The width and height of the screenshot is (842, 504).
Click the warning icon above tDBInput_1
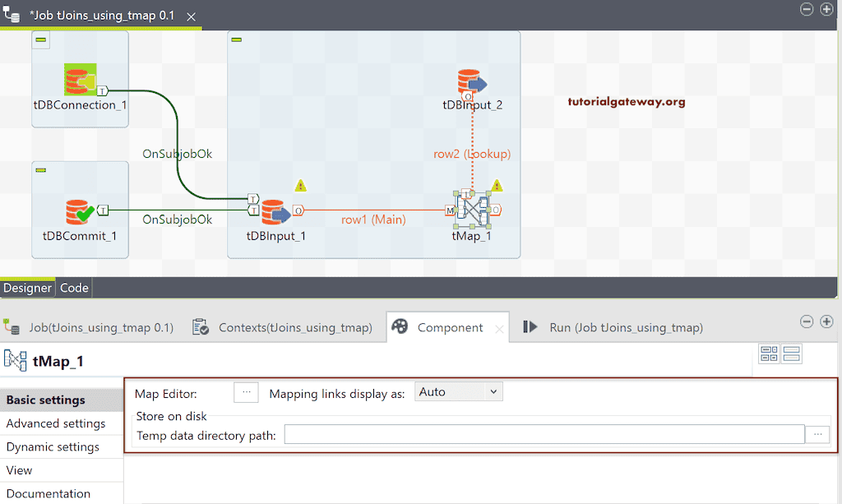pos(301,187)
